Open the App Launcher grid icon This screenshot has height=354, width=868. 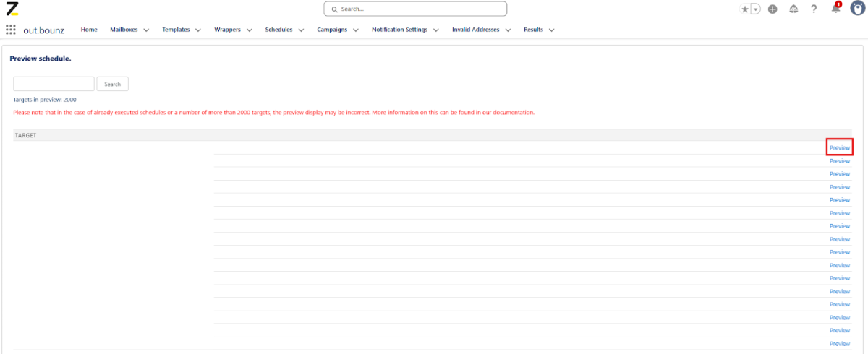(x=11, y=30)
